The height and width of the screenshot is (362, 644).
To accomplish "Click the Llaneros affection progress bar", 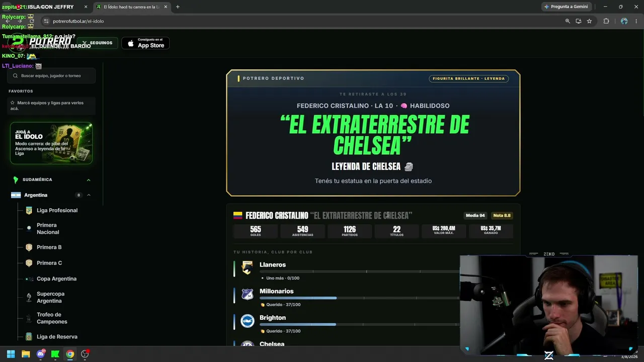I will (x=360, y=271).
